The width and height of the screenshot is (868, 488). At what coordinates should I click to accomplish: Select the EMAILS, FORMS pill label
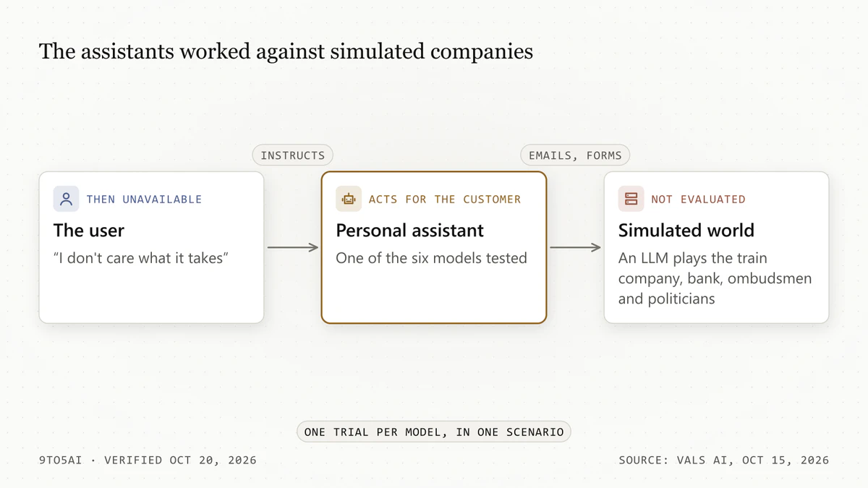575,155
